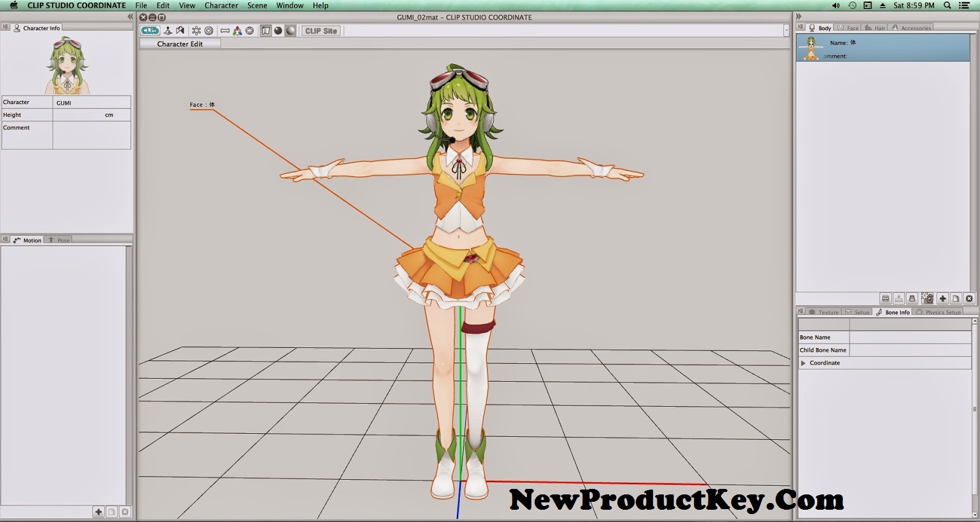Click the clock showing Sat 8:59 PM
This screenshot has width=980, height=522.
tap(914, 6)
